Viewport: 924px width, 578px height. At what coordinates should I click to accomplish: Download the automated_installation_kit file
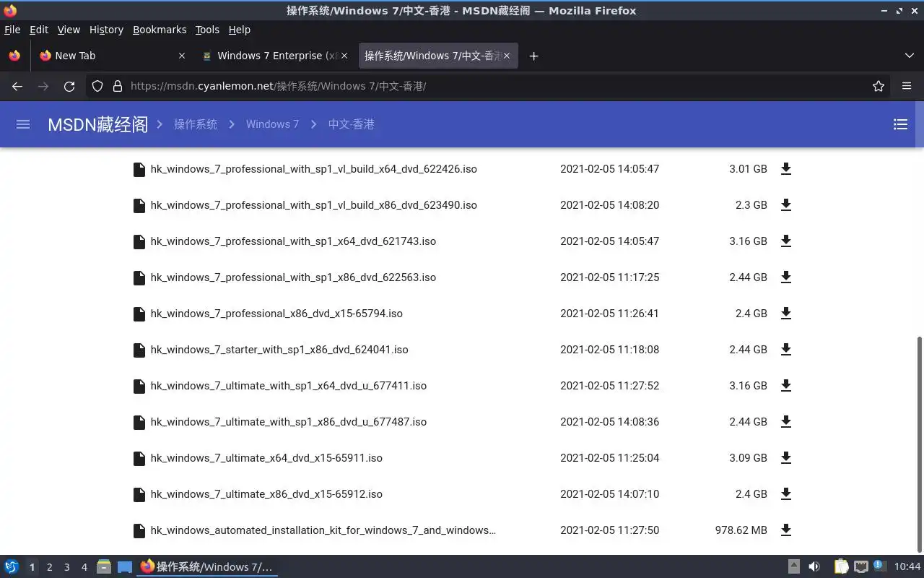786,530
